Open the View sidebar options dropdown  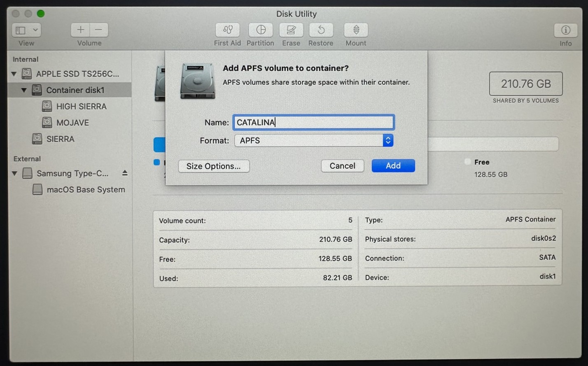coord(26,30)
